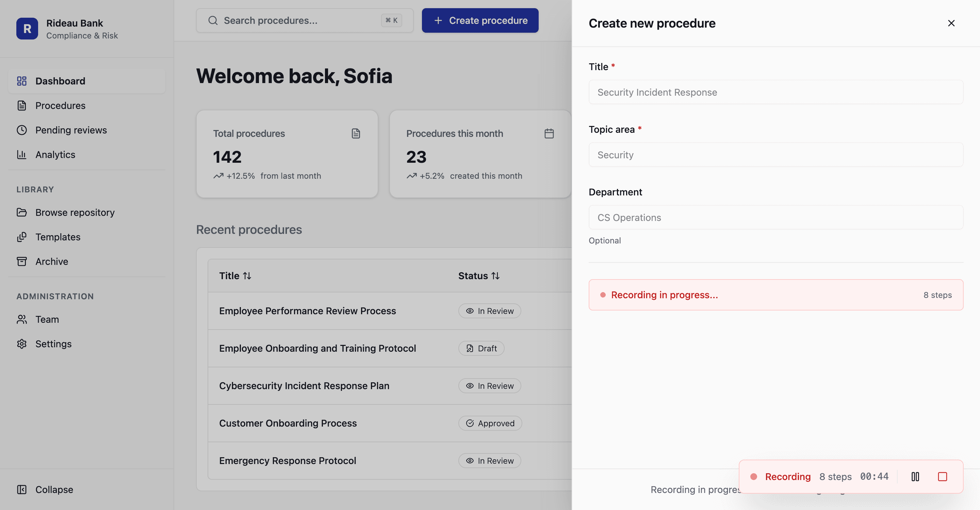Open Settings from sidebar
The height and width of the screenshot is (510, 980).
point(53,344)
